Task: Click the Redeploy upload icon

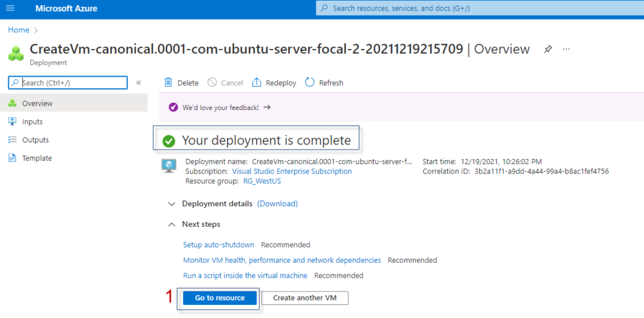Action: tap(257, 82)
